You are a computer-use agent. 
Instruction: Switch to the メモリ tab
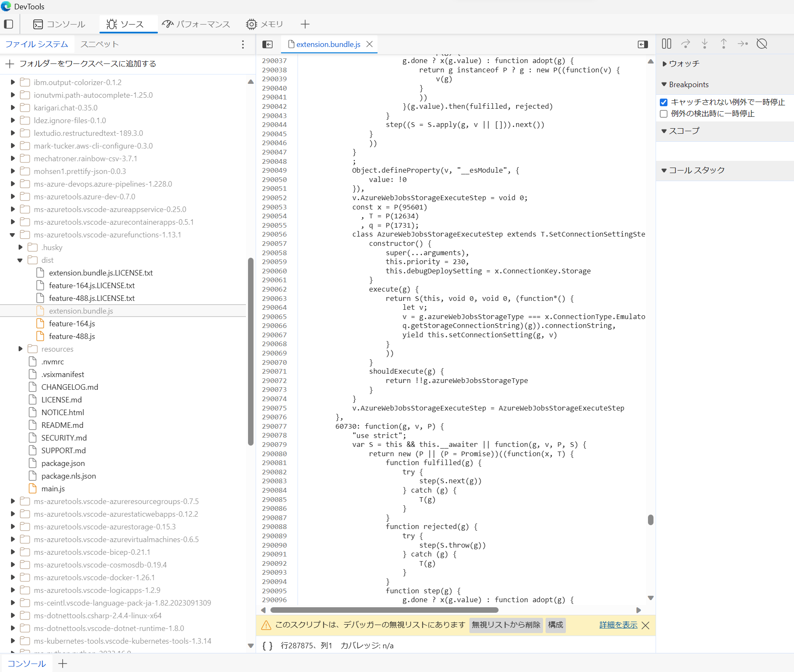[265, 24]
